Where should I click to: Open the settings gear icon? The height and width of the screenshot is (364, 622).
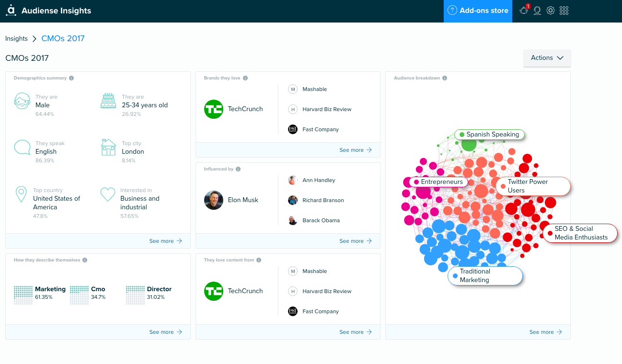tap(551, 10)
